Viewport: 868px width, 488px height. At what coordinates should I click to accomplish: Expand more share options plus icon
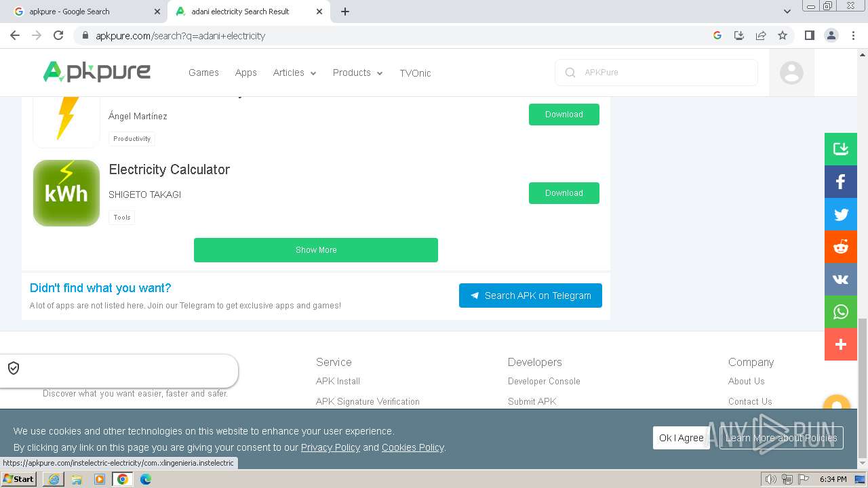tap(841, 344)
